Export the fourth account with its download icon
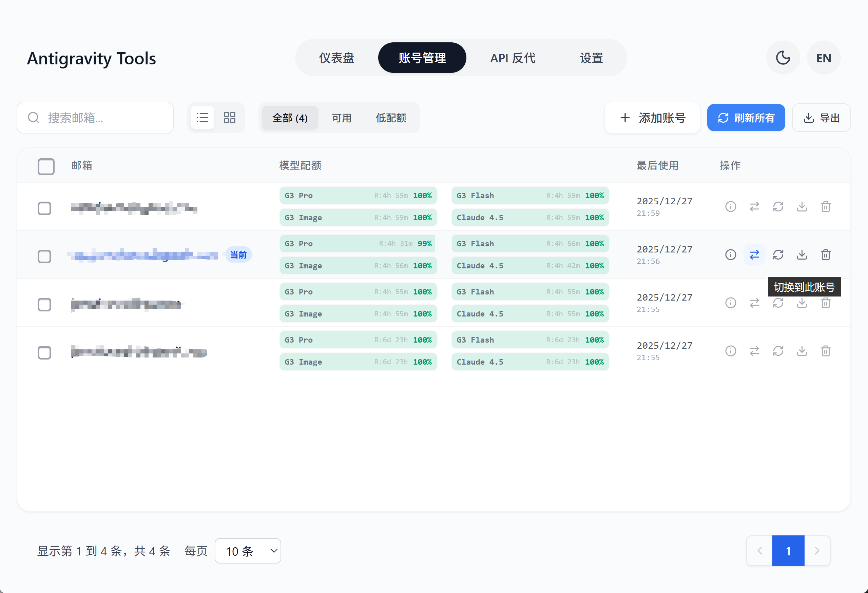The height and width of the screenshot is (593, 868). [x=802, y=351]
